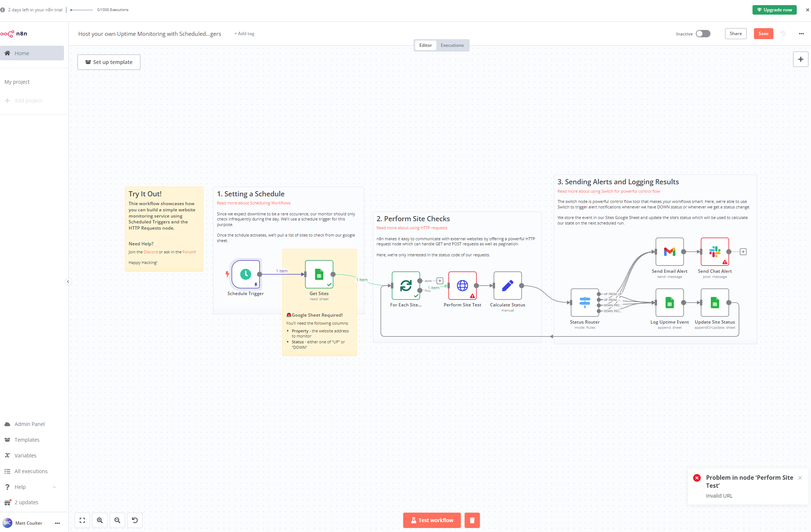Open Read more about Scheduling Workflows link
This screenshot has width=811, height=532.
click(254, 203)
